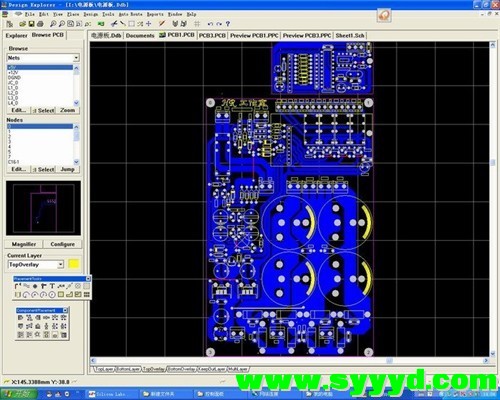This screenshot has height=400, width=500.
Task: Expand the PlacementTools toolbar title arrow
Action: (88, 278)
